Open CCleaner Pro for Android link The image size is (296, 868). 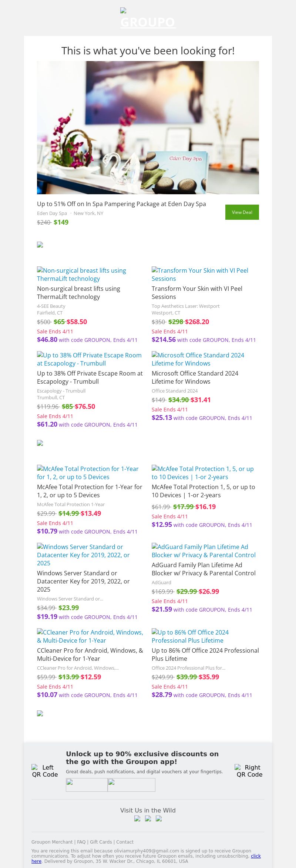tap(90, 636)
